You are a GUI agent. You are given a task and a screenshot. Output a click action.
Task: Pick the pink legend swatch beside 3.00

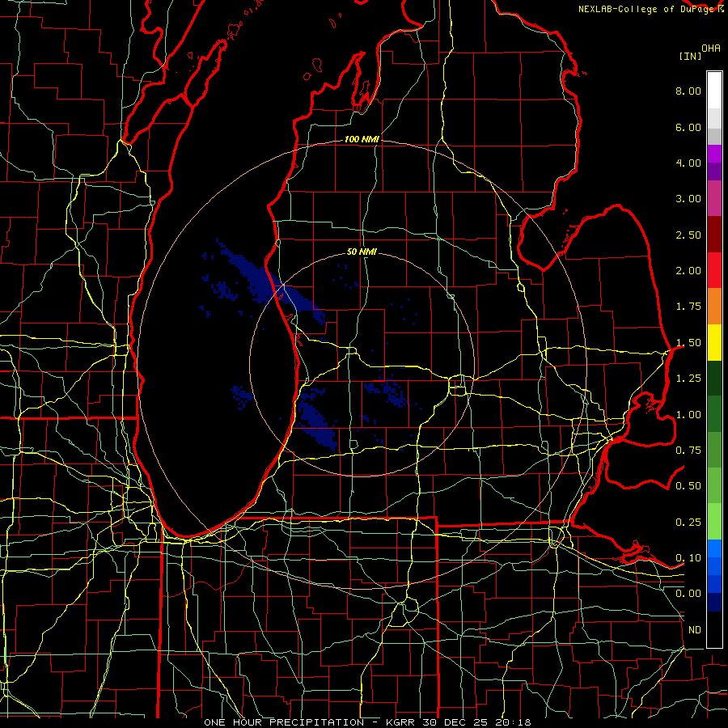tap(714, 198)
